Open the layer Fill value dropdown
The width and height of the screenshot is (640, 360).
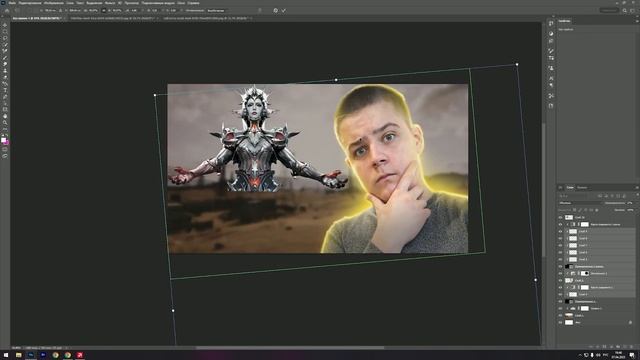click(631, 210)
